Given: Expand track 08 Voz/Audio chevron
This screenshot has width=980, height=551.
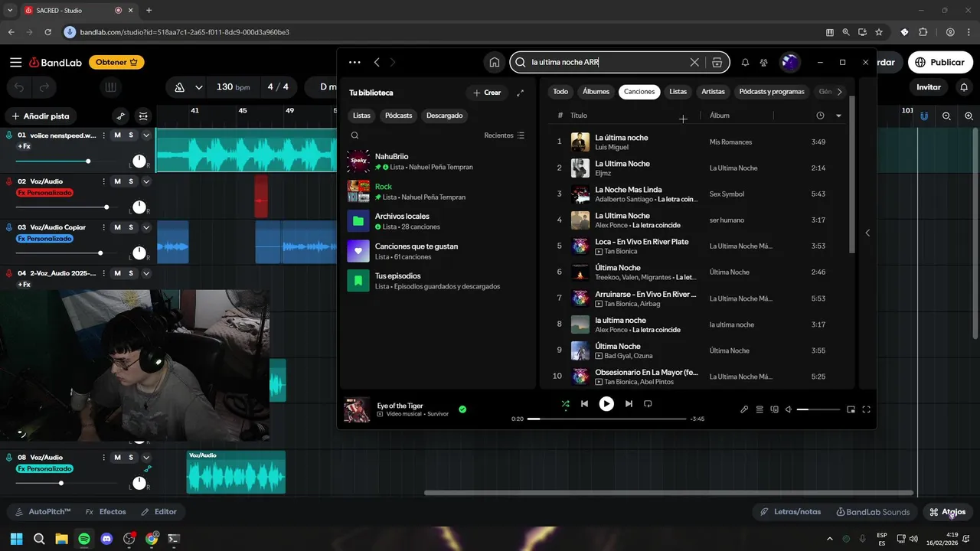Looking at the screenshot, I should [x=146, y=458].
